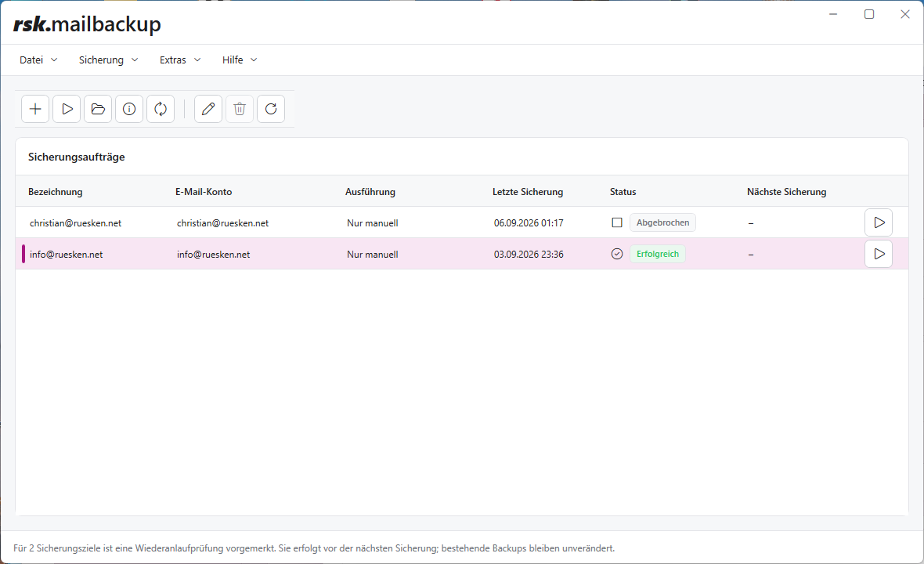
Task: Maximize the rsk.mailbackup window
Action: pos(869,14)
